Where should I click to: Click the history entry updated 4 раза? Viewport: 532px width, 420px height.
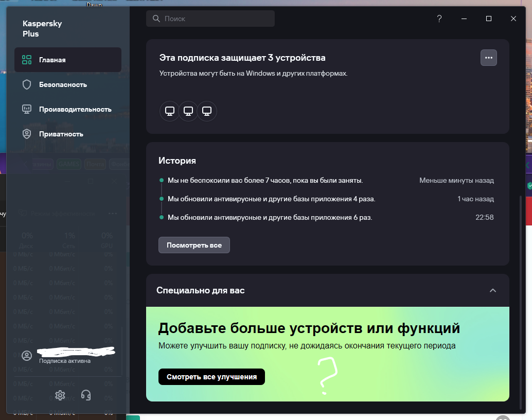point(272,199)
